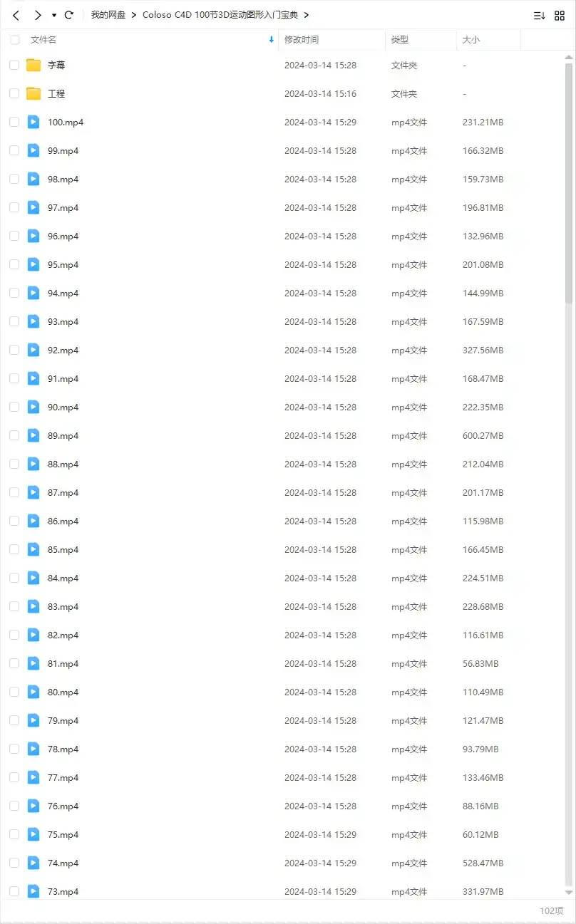Expand the chevron after the Coloso folder path
The width and height of the screenshot is (576, 924).
click(306, 15)
